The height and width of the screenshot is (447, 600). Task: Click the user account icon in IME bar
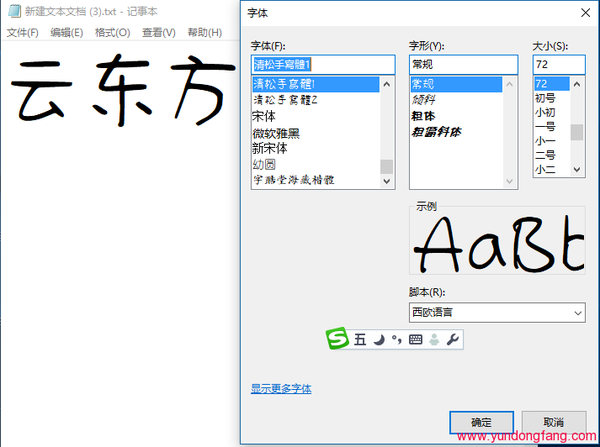[434, 339]
